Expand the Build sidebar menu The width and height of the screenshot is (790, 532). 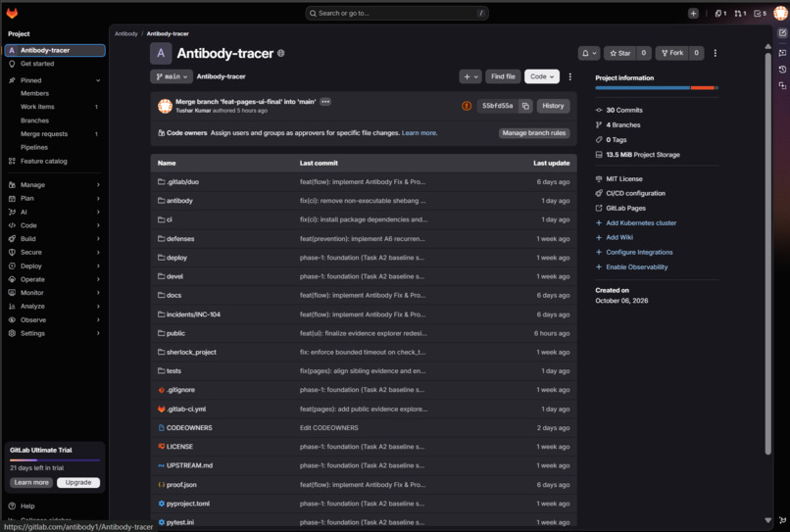click(55, 239)
